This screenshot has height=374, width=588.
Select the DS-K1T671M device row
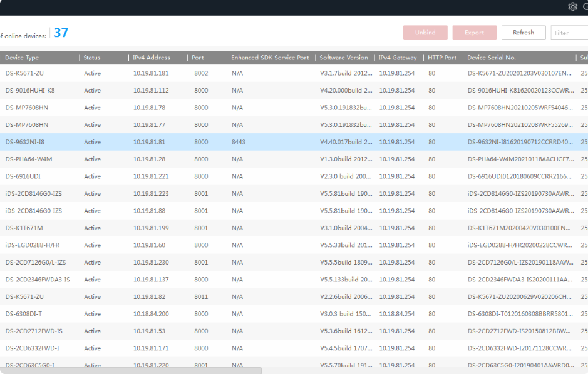[x=24, y=228]
